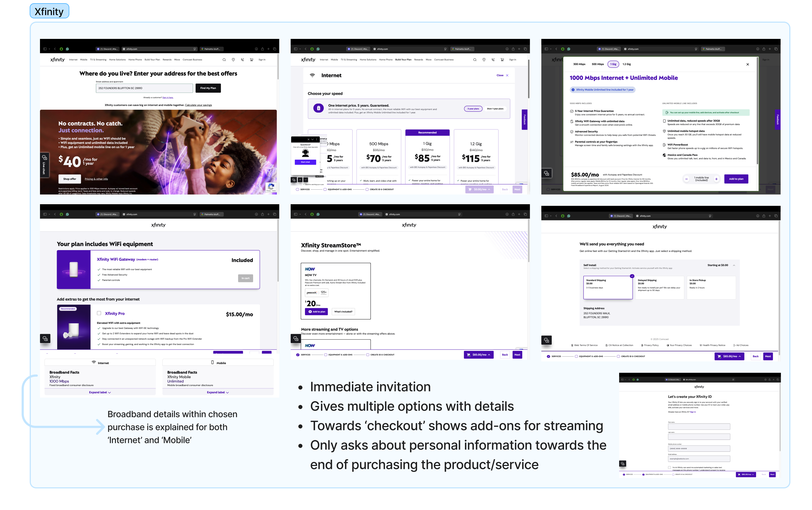The image size is (812, 510).
Task: Choose the In-Store Pickup option
Action: pyautogui.click(x=711, y=287)
